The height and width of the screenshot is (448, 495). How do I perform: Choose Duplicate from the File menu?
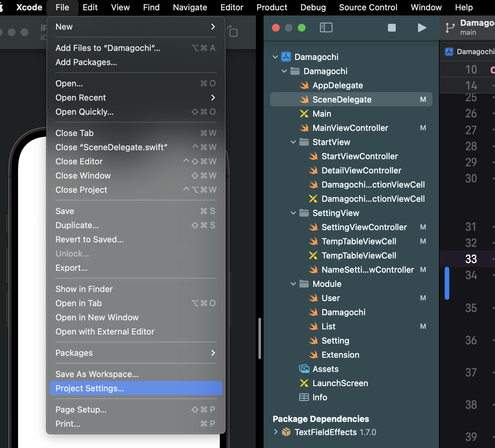pos(136,225)
